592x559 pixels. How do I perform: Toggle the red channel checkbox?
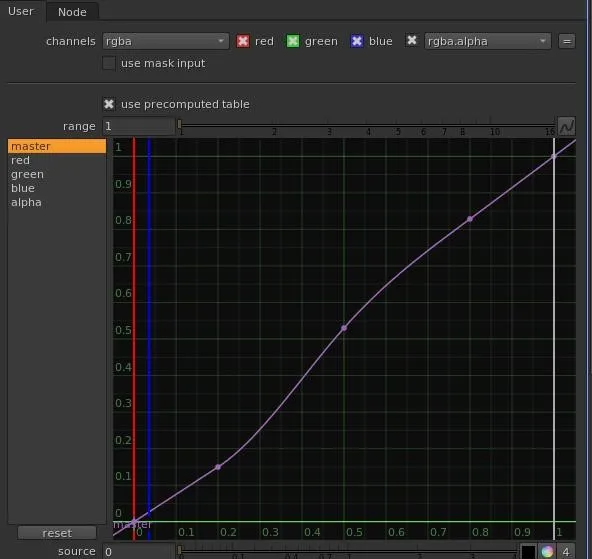pos(243,41)
